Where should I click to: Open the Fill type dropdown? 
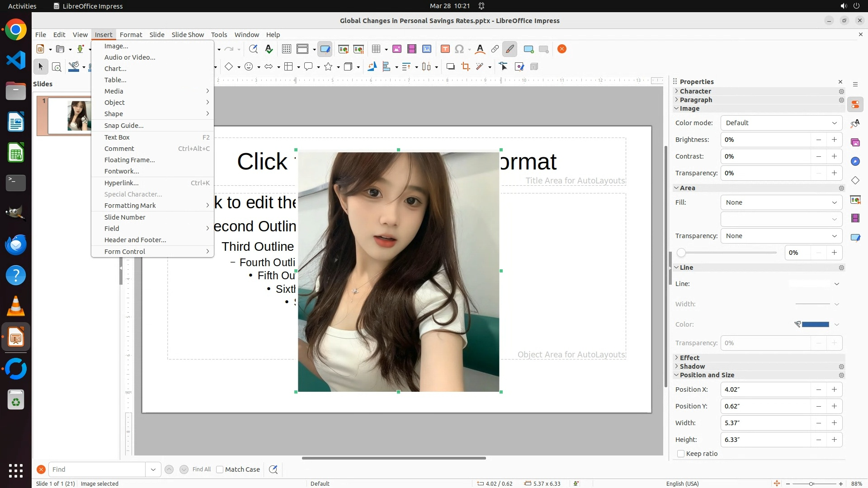[781, 202]
